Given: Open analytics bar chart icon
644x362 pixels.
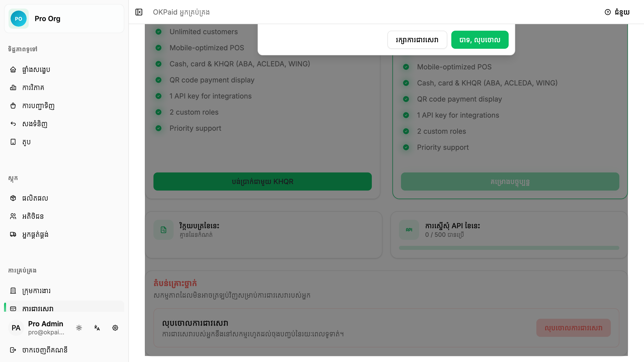Looking at the screenshot, I should (x=13, y=87).
